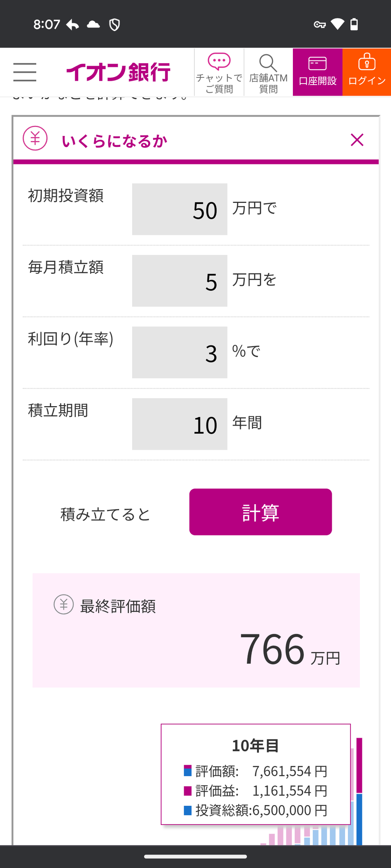Select the 10年目 chart bar
This screenshot has height=868, width=391.
pos(359,793)
